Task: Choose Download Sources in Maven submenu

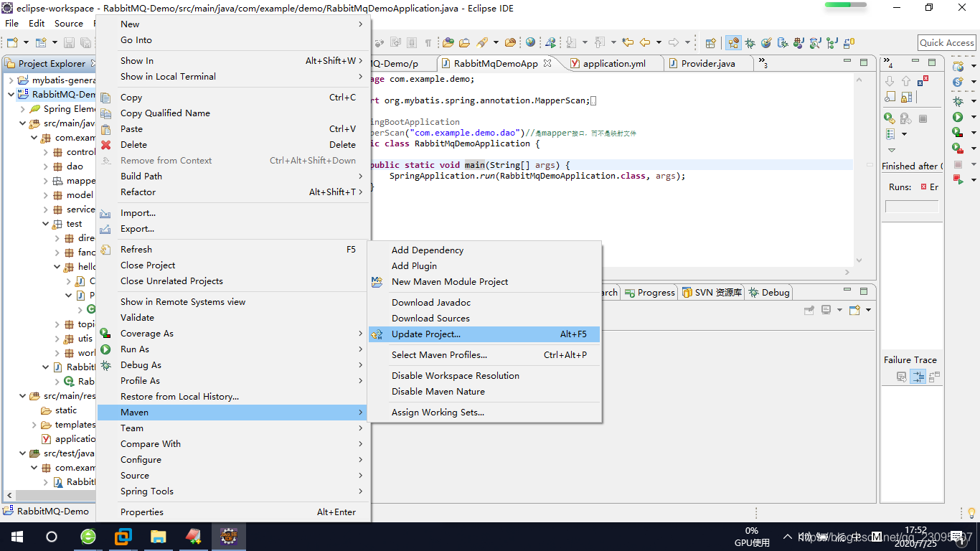Action: [484, 319]
